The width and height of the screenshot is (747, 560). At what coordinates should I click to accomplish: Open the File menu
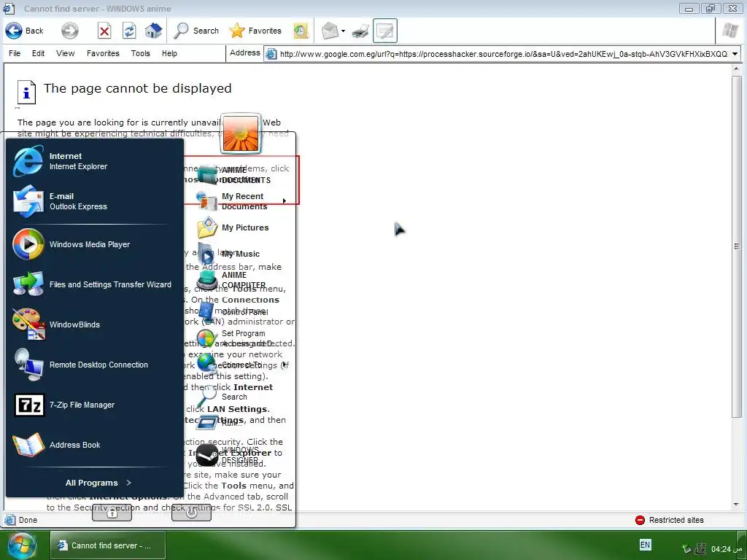coord(15,53)
